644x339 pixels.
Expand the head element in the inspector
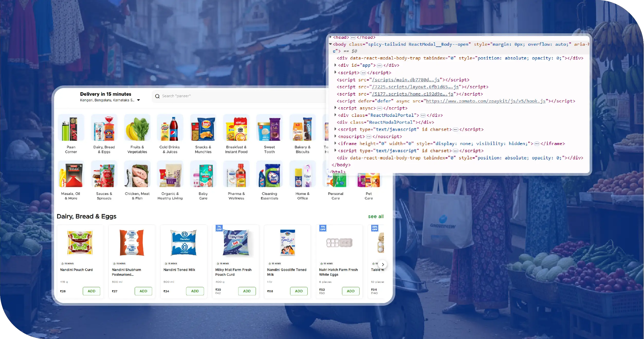330,37
